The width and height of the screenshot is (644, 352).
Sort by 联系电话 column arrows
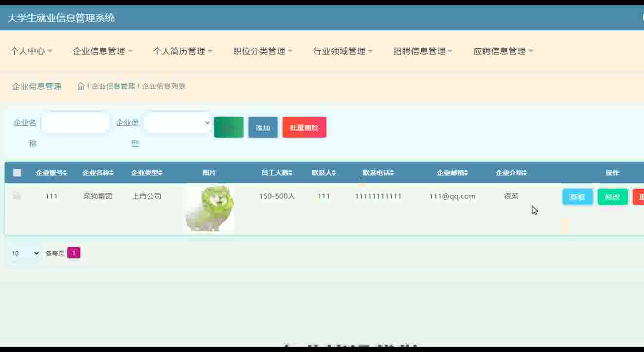point(392,173)
